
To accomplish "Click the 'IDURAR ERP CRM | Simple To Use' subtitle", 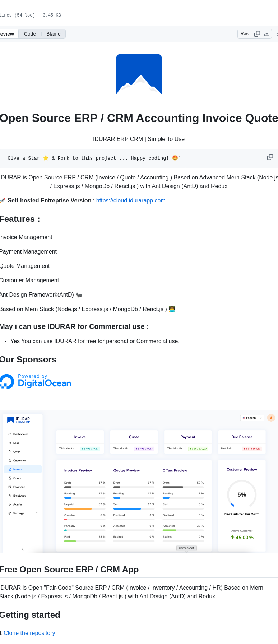I will pyautogui.click(x=139, y=139).
